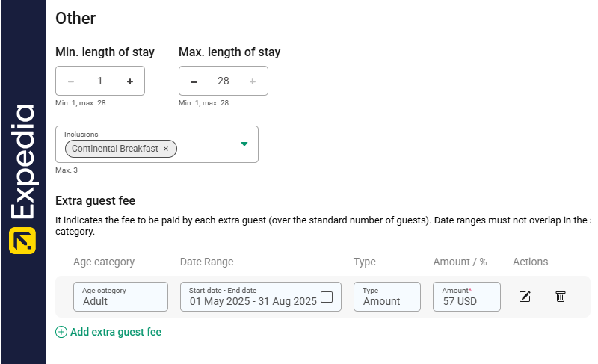Click the Continental Breakfast inclusion chip
The width and height of the screenshot is (598, 364).
tap(115, 149)
